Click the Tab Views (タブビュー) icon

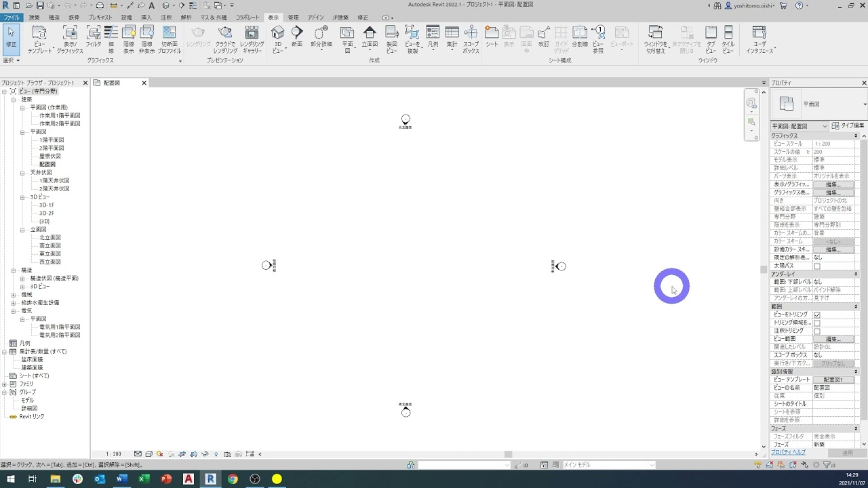tap(711, 39)
